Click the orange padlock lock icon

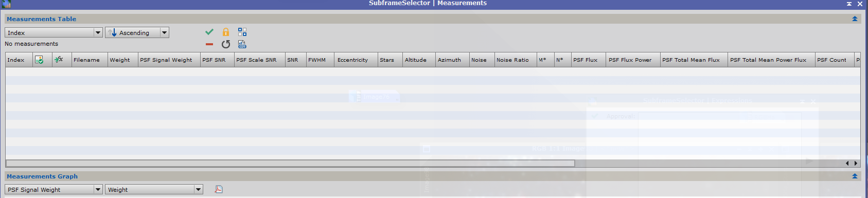(226, 32)
